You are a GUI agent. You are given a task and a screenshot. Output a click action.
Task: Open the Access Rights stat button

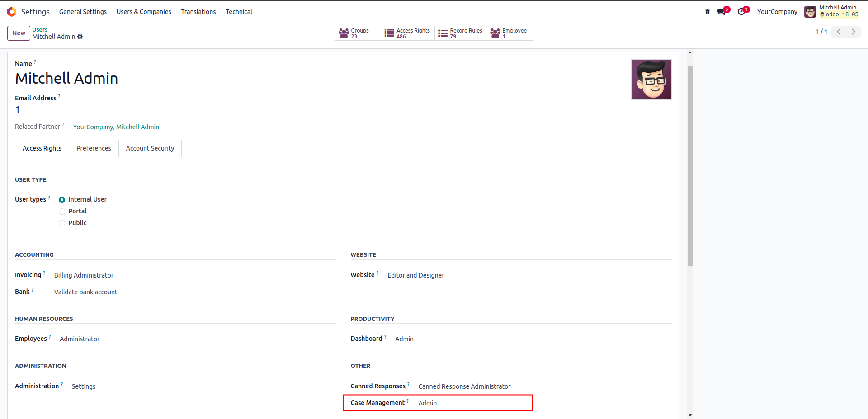click(x=408, y=33)
